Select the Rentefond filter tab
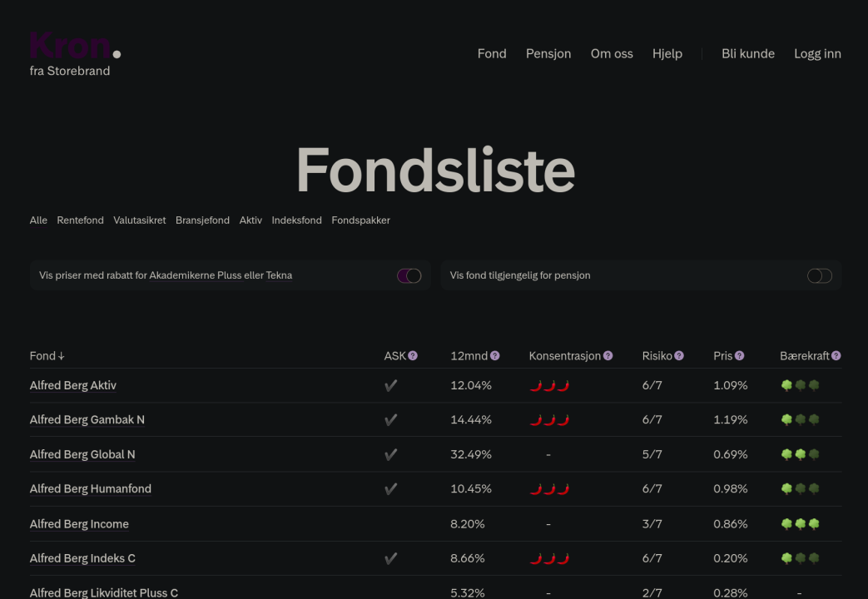The width and height of the screenshot is (868, 599). tap(80, 220)
